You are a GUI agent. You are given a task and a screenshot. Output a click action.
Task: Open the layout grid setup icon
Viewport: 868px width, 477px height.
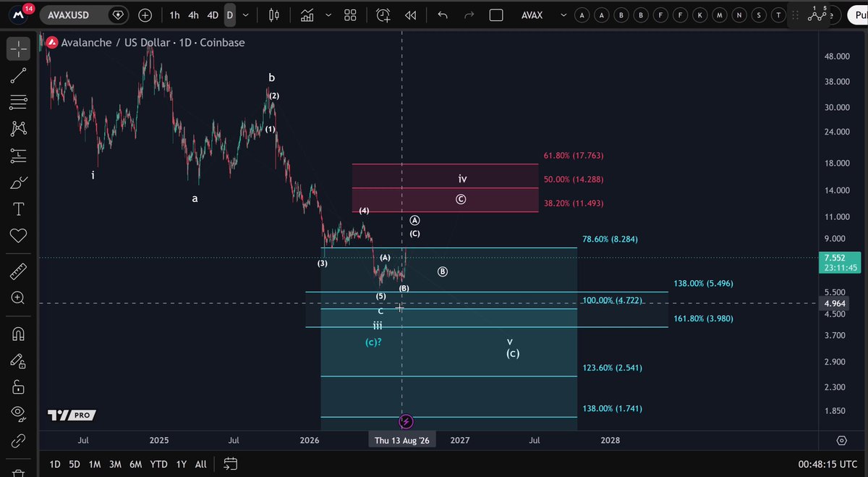coord(351,15)
